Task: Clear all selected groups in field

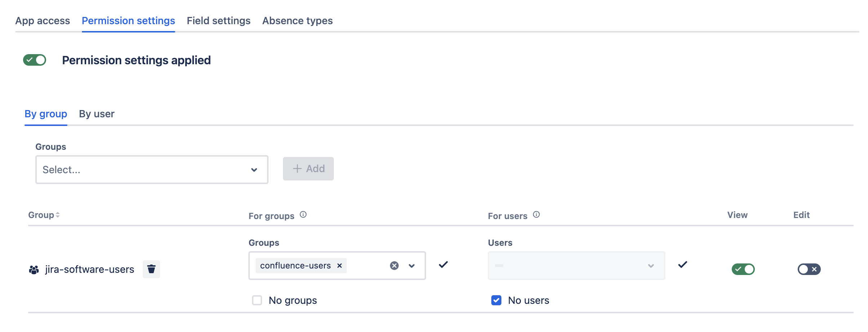Action: tap(394, 266)
